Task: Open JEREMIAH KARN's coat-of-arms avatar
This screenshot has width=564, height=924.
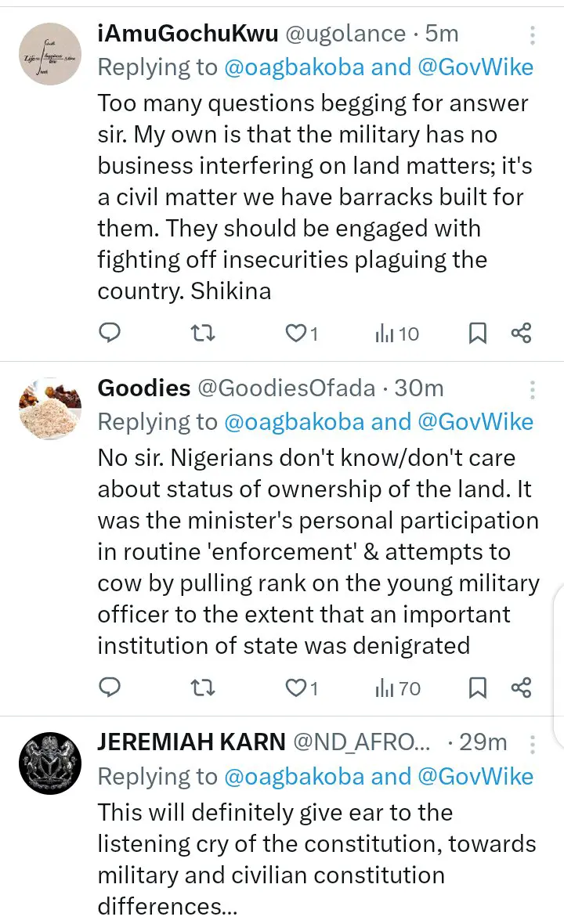Action: [x=49, y=761]
